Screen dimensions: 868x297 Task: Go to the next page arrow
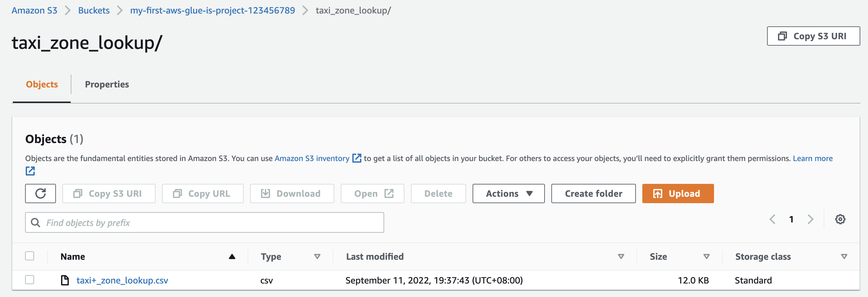pos(810,219)
